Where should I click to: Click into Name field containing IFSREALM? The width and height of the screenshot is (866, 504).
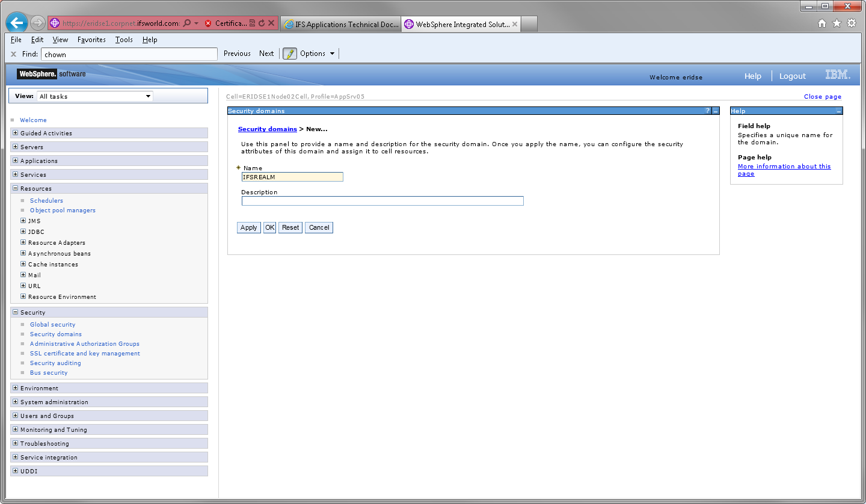pyautogui.click(x=292, y=177)
